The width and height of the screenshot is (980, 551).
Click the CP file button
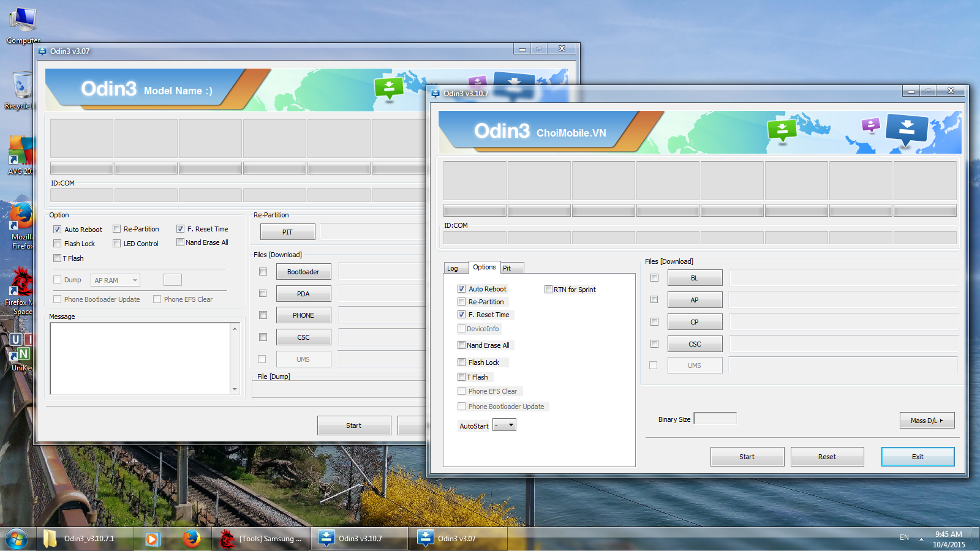pyautogui.click(x=695, y=322)
